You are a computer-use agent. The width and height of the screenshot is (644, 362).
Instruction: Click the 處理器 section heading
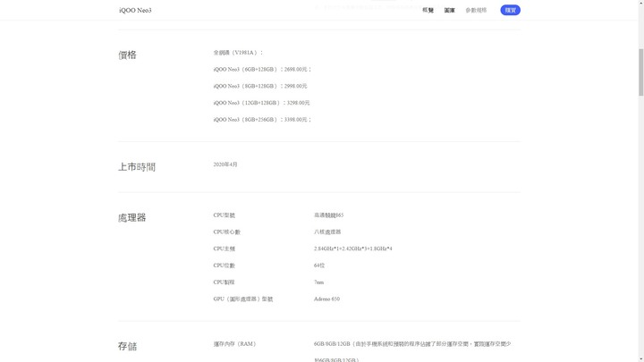[131, 217]
